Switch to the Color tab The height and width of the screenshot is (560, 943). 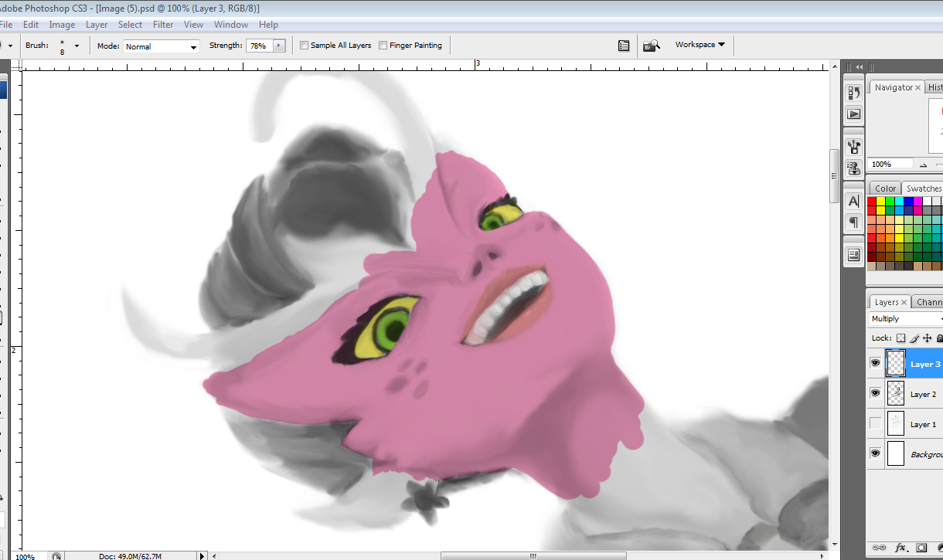[886, 188]
